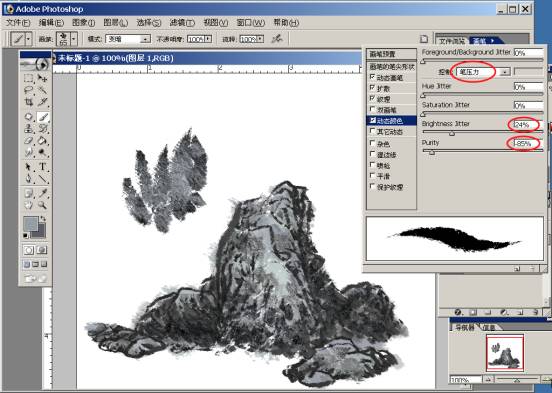Enable the 双画笔 checkbox
Viewport: 552px width, 393px height.
372,109
